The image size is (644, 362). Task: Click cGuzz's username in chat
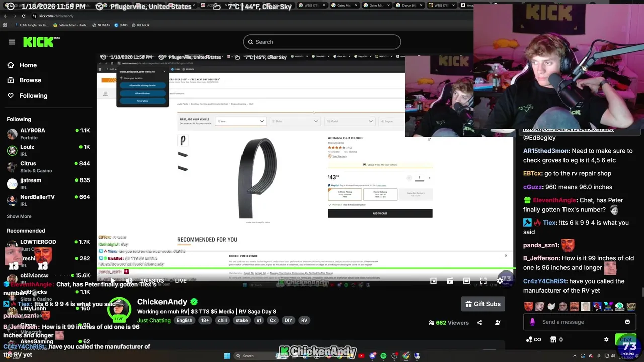coord(533,187)
